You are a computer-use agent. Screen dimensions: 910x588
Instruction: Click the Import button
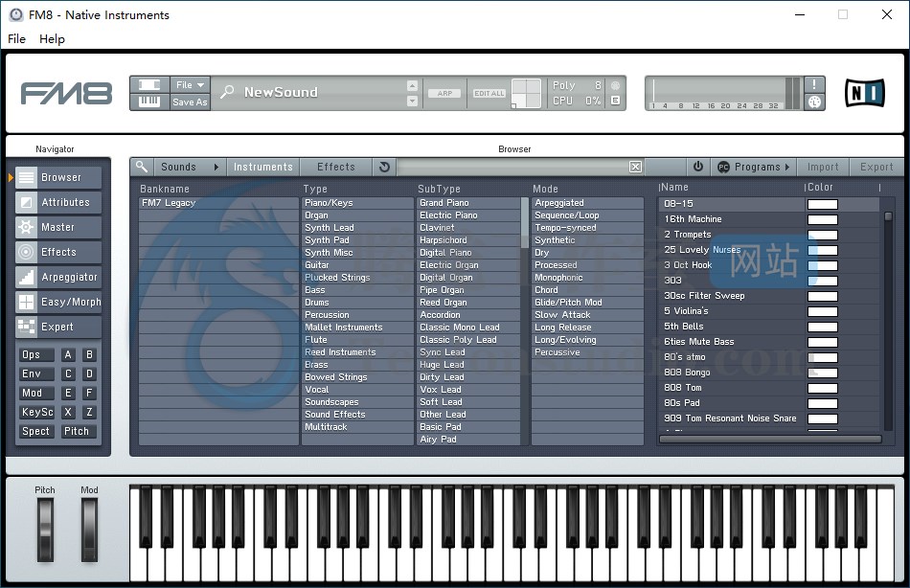coord(823,168)
